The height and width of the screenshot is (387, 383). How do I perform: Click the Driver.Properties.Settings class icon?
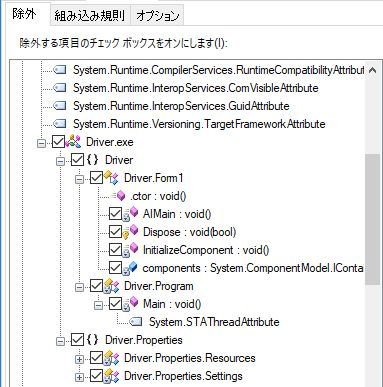pyautogui.click(x=111, y=376)
